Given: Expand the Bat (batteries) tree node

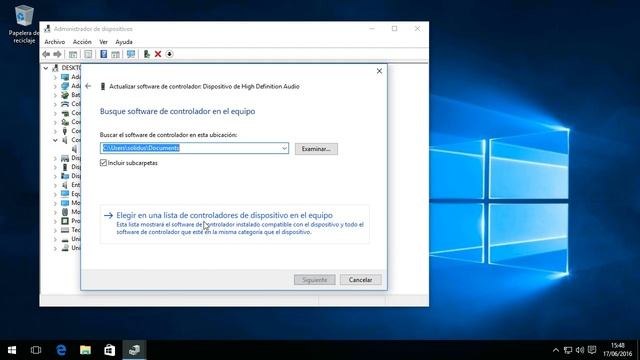Looking at the screenshot, I should [55, 95].
